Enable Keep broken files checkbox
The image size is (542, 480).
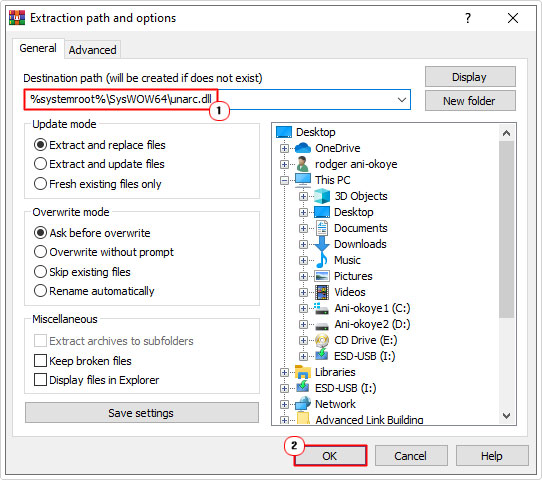40,361
